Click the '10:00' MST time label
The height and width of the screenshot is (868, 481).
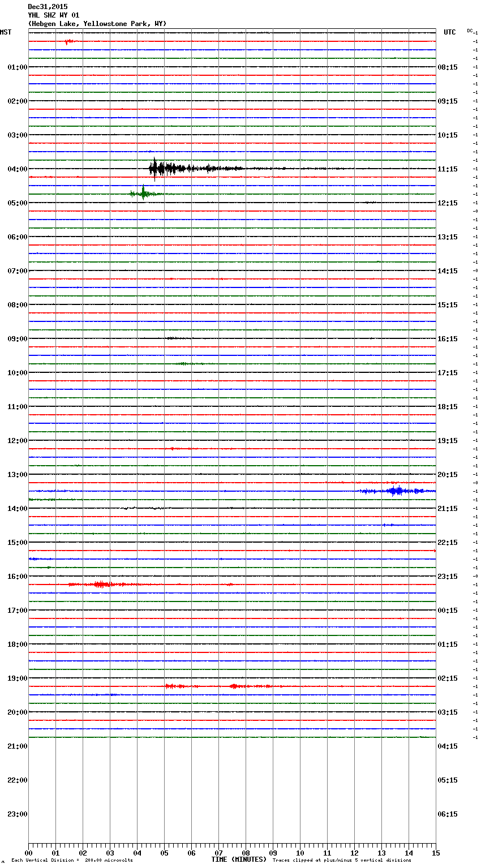(18, 373)
